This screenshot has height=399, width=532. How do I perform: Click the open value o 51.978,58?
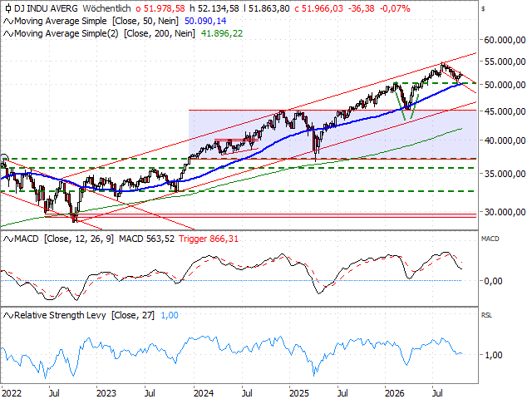pos(160,8)
